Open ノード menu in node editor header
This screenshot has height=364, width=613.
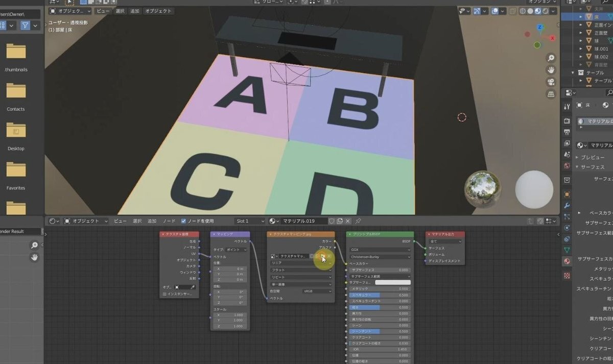point(169,221)
